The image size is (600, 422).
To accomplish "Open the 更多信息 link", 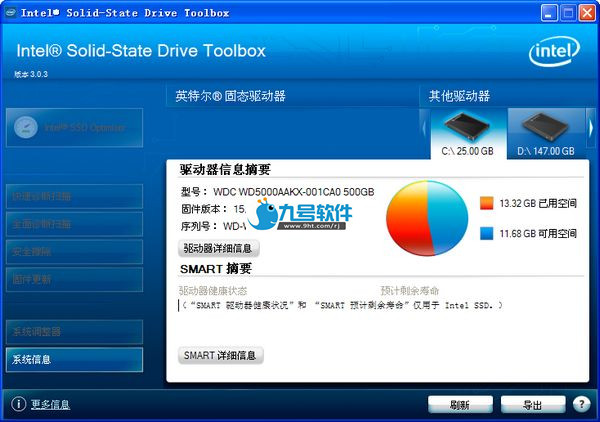I will [x=50, y=404].
